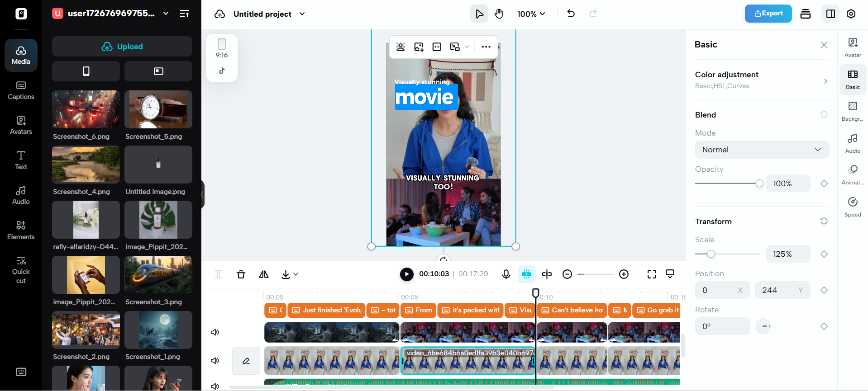
Task: Click remove background icon on canvas toolbar
Action: (x=401, y=47)
